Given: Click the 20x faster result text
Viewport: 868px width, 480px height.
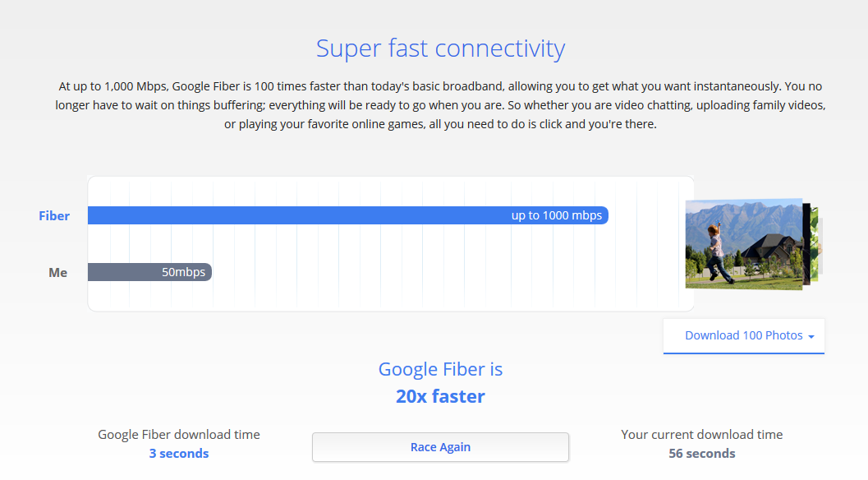Looking at the screenshot, I should 440,396.
